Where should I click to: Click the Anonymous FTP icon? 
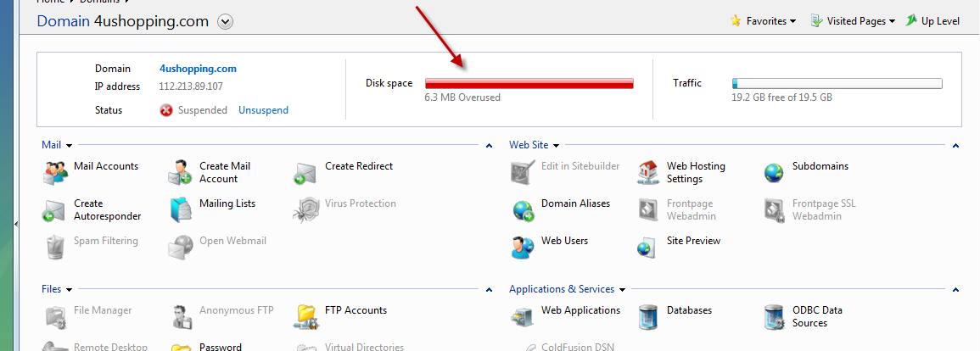pyautogui.click(x=181, y=317)
